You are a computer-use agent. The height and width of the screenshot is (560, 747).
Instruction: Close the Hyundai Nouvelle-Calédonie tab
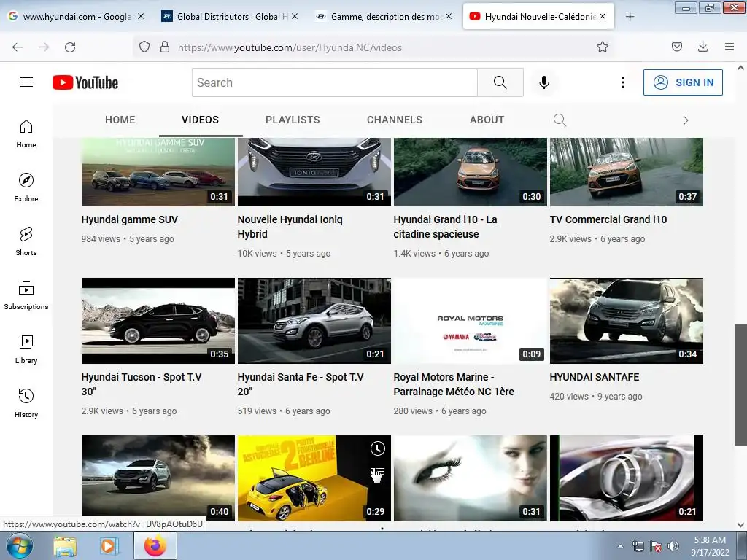[603, 17]
